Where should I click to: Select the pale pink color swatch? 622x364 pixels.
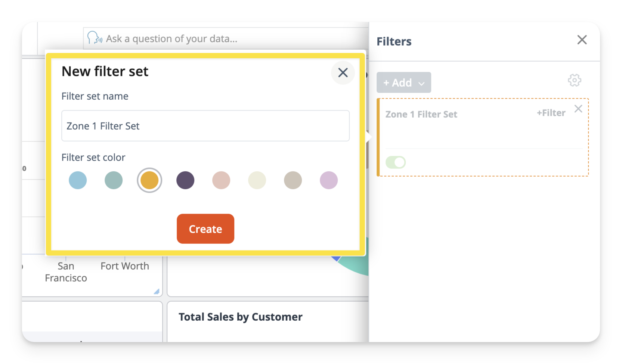221,180
